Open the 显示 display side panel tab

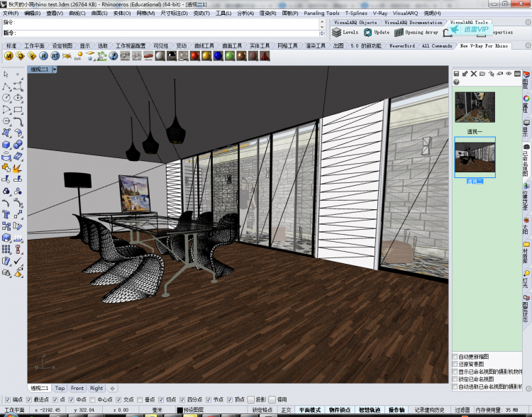[x=526, y=128]
